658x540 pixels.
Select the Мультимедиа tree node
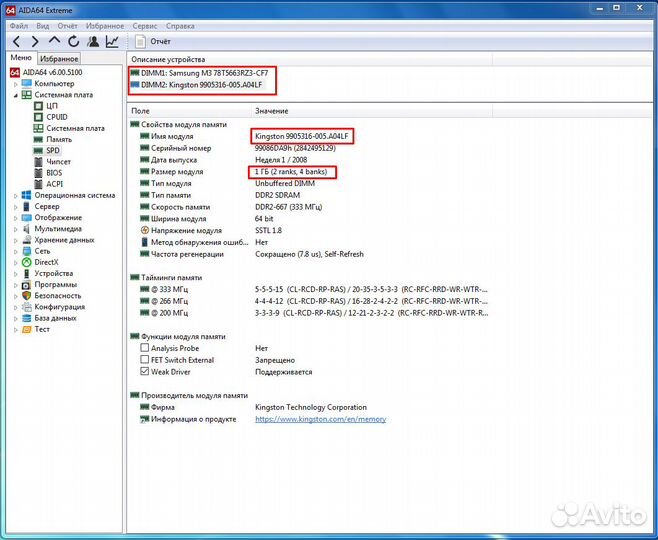52,229
